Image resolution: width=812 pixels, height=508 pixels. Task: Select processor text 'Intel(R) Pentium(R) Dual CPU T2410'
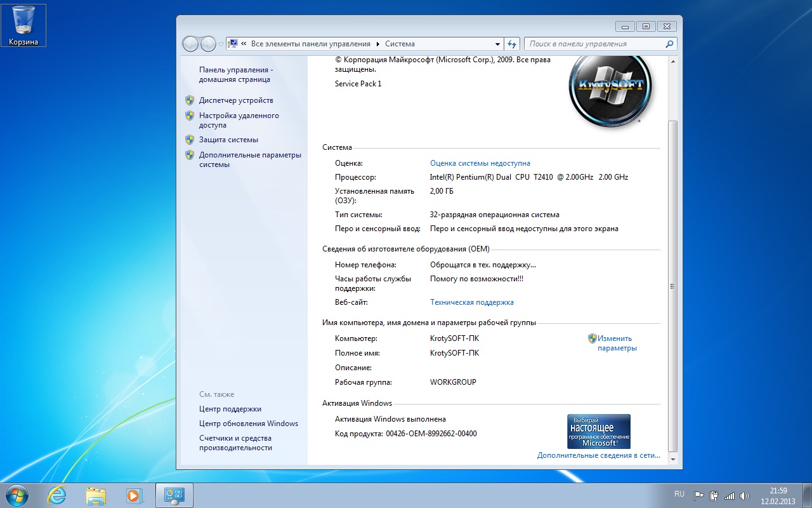tap(490, 177)
